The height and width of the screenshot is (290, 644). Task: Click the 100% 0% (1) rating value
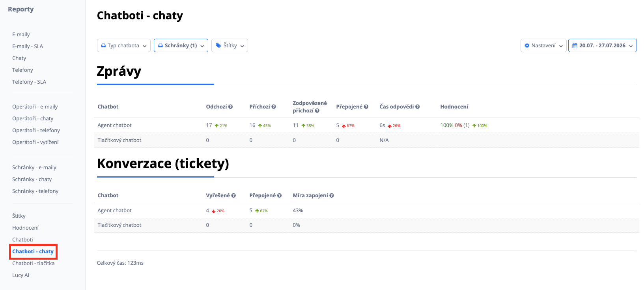[x=455, y=125]
